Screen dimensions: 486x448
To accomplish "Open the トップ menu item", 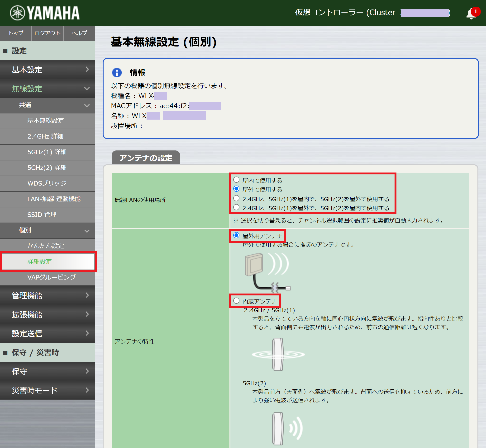I will [x=15, y=33].
